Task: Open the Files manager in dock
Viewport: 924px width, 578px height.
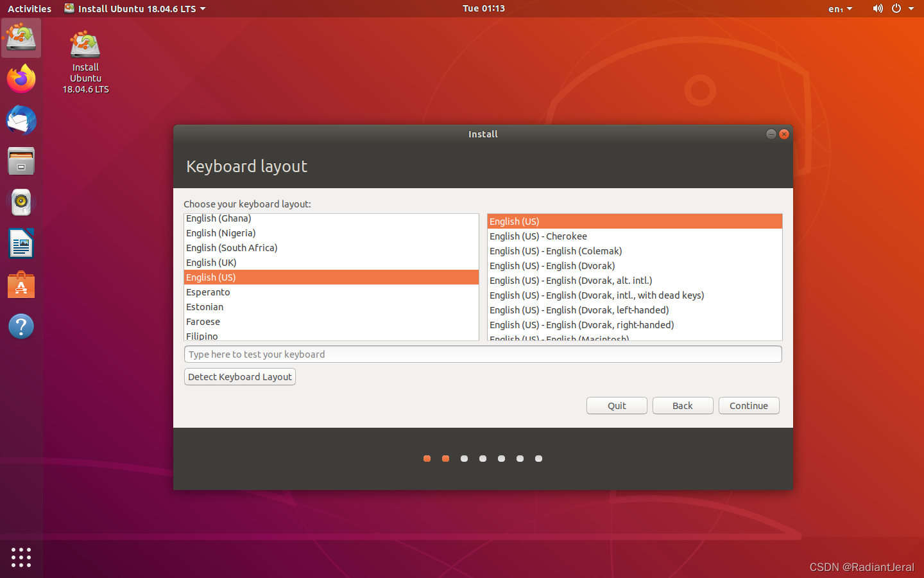Action: 21,161
